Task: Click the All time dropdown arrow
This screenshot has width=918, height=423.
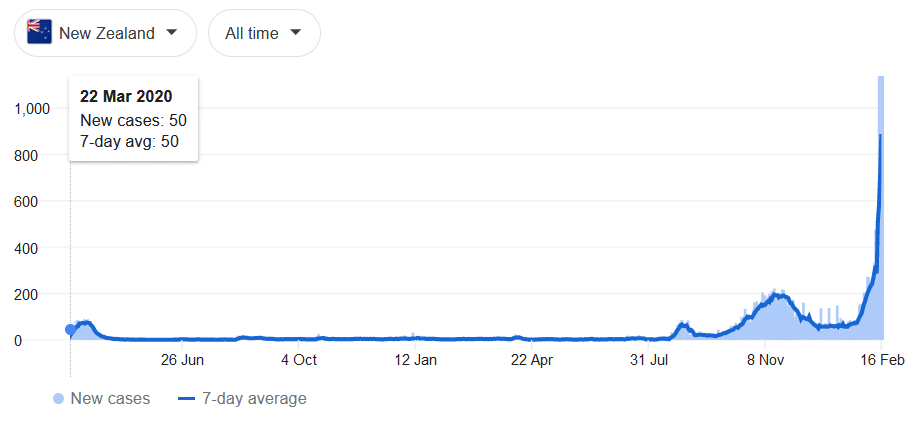Action: 295,32
